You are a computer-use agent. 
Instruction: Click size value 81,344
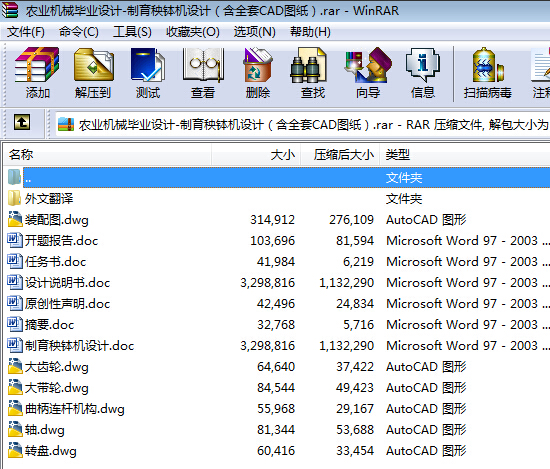(x=276, y=430)
